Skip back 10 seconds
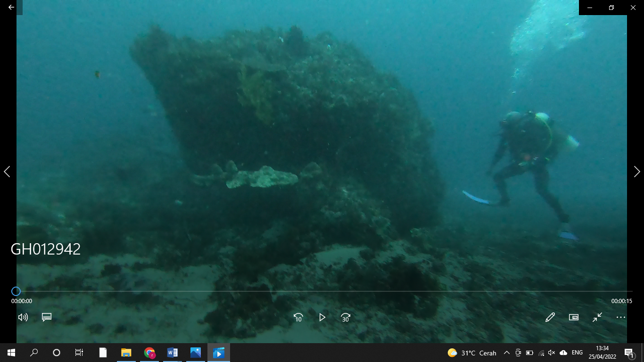This screenshot has width=644, height=362. (298, 317)
